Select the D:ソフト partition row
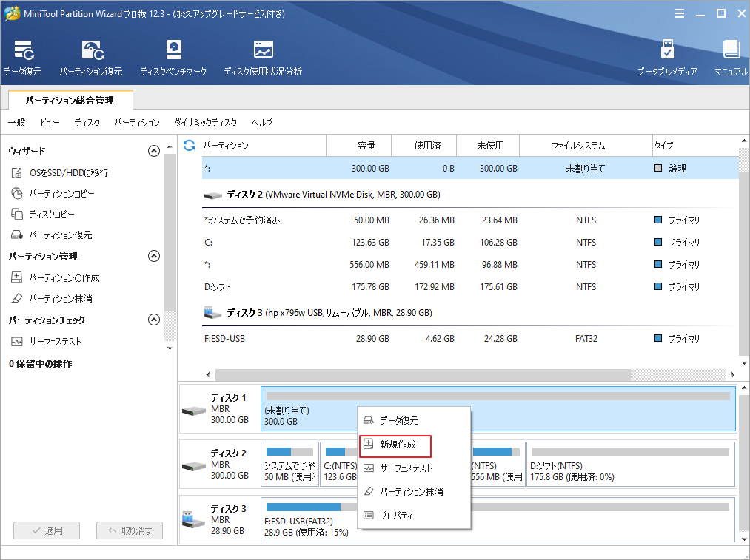 470,287
